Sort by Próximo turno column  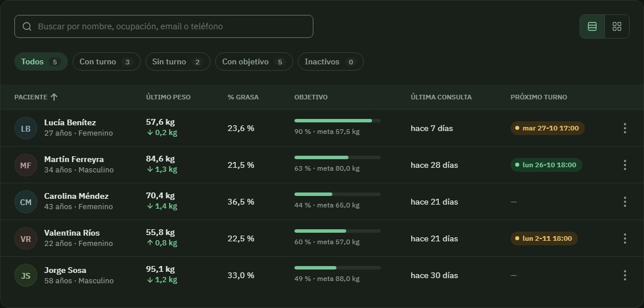coord(538,97)
